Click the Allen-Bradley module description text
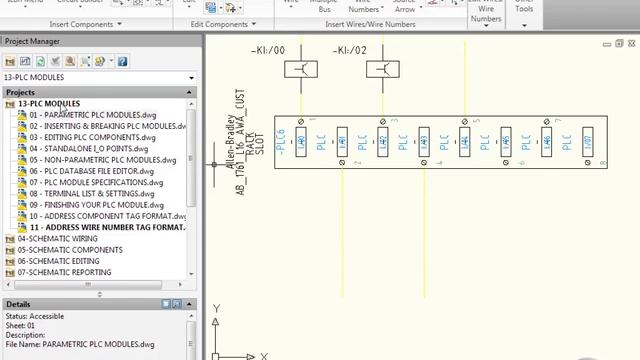The image size is (640, 360). 231,142
